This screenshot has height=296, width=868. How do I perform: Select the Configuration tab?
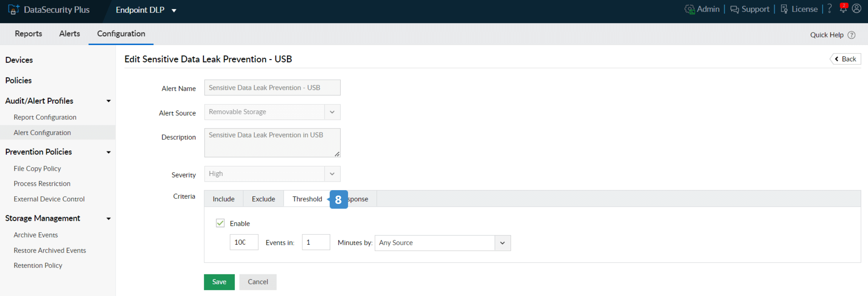[x=121, y=34]
